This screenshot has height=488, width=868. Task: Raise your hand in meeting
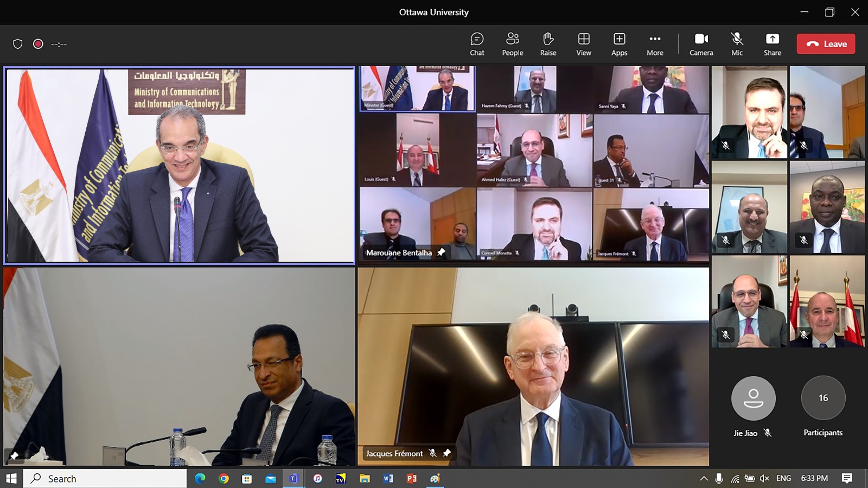click(548, 44)
